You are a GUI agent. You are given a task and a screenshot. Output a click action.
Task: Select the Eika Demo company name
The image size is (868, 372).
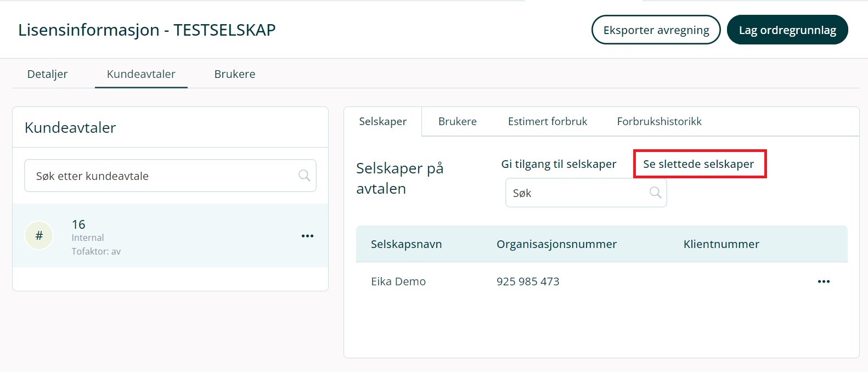[x=398, y=281]
